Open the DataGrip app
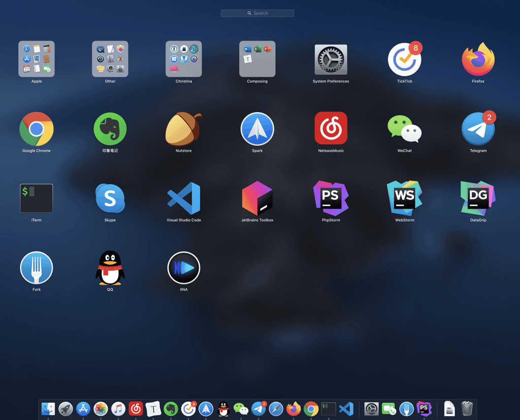Viewport: 520px width, 420px height. [x=478, y=198]
